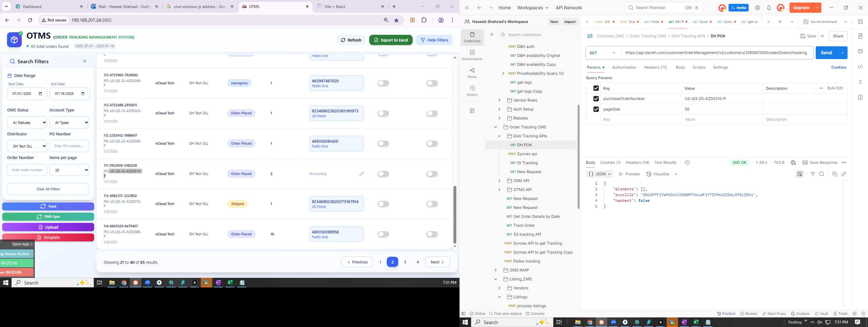Open the code snippet icon in right sidebar
Viewport: 868px width, 327px height.
860,67
